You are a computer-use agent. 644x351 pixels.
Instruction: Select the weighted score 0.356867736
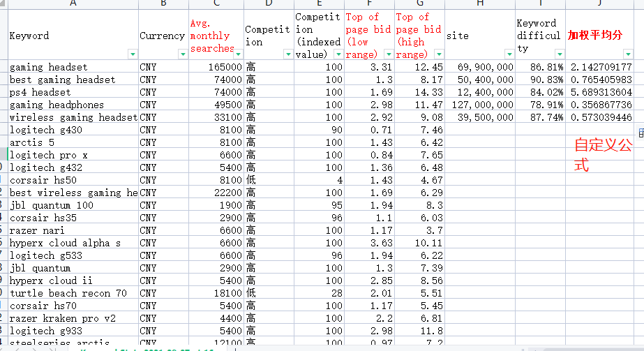coord(600,105)
